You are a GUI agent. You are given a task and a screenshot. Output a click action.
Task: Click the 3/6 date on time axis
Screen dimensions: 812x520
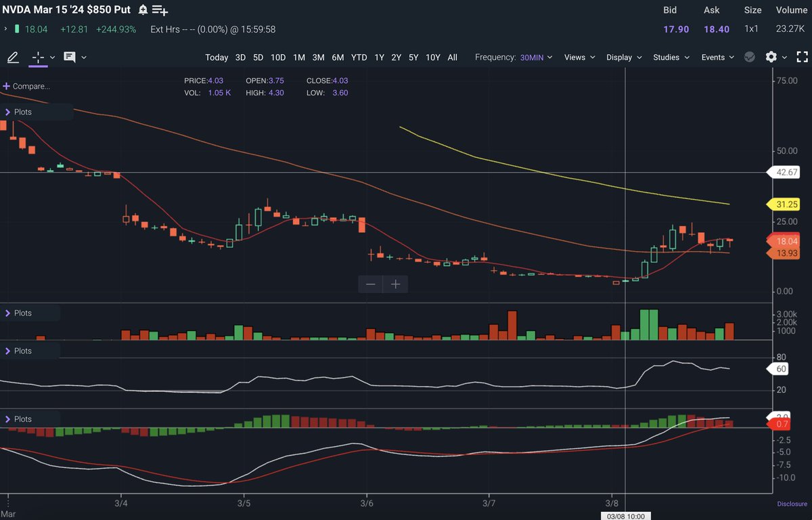(x=367, y=503)
